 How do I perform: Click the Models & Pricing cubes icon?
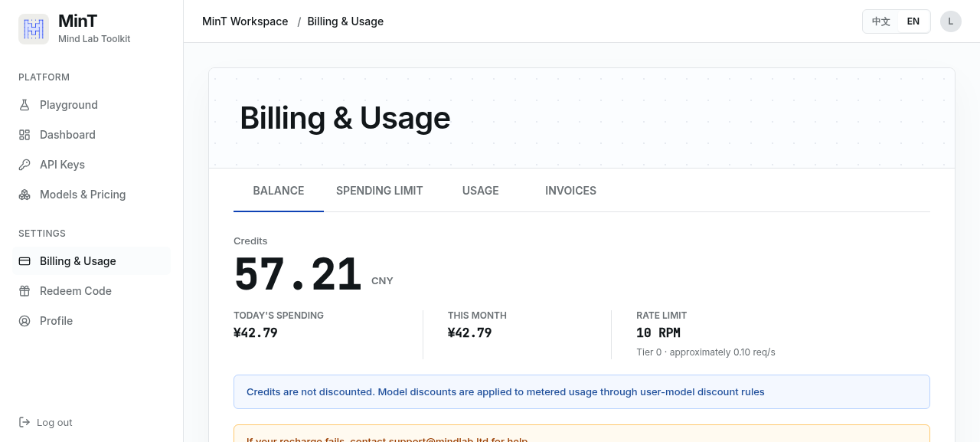point(24,195)
